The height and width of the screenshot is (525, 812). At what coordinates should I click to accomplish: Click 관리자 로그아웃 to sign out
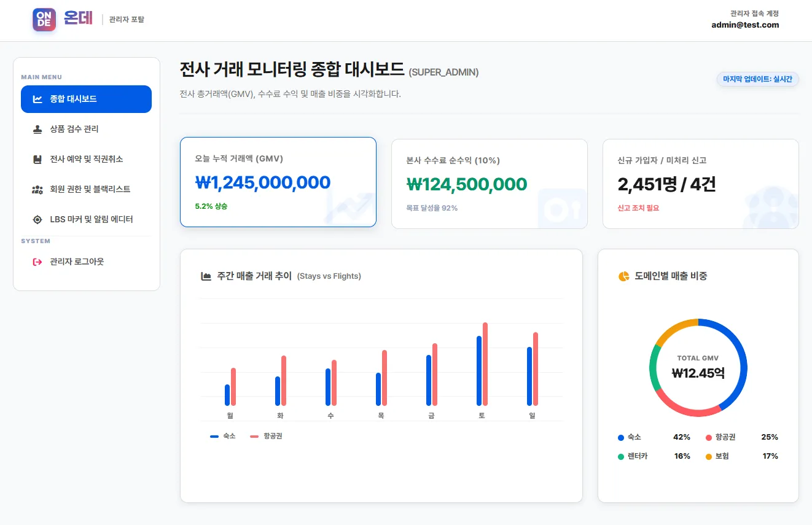(86, 262)
